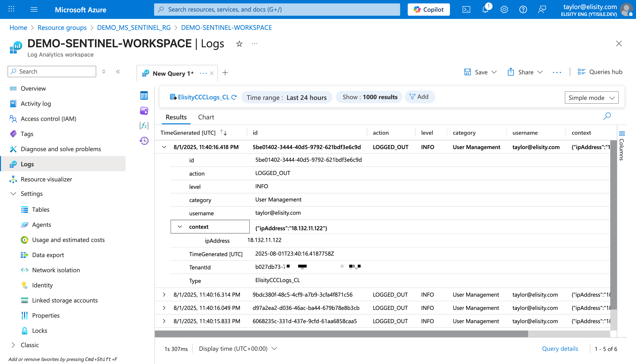The width and height of the screenshot is (636, 364).
Task: Sort by the TimeGenerated column arrows
Action: coord(223,132)
